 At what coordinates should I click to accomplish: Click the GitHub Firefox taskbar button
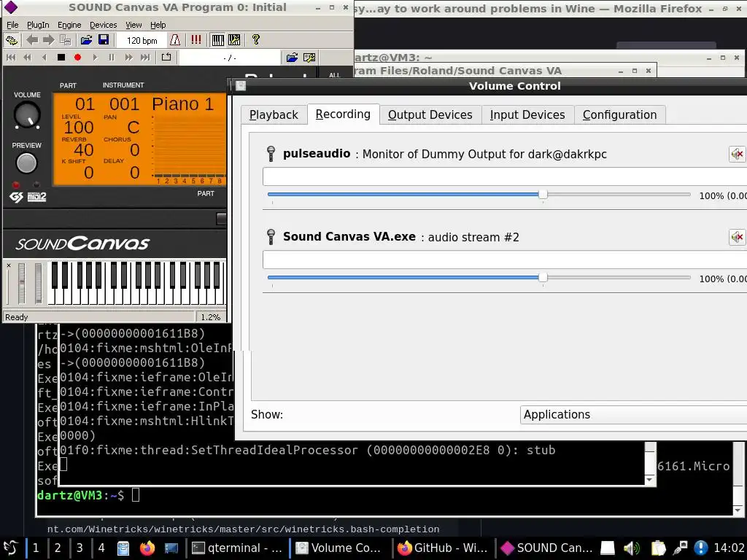click(443, 548)
